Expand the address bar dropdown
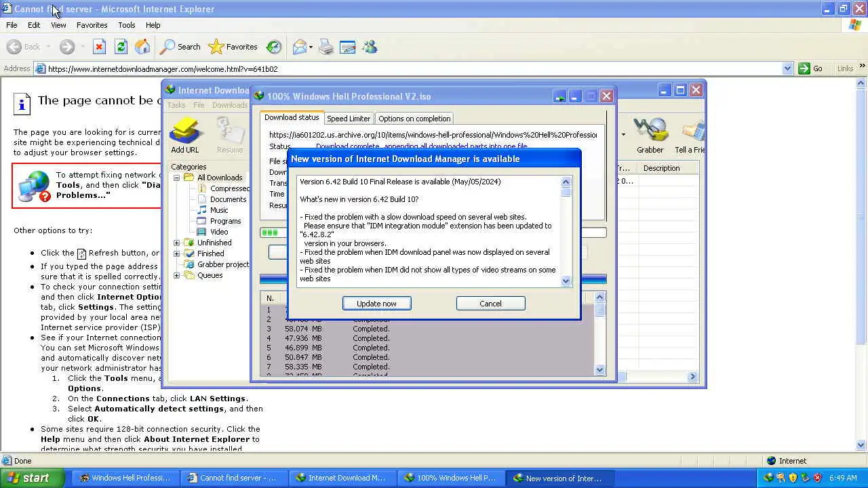 click(787, 68)
